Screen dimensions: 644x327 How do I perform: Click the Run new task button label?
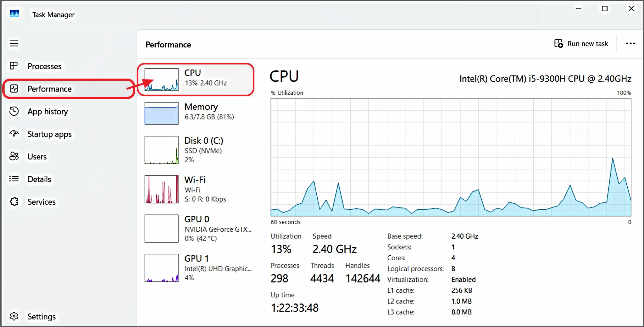coord(588,44)
